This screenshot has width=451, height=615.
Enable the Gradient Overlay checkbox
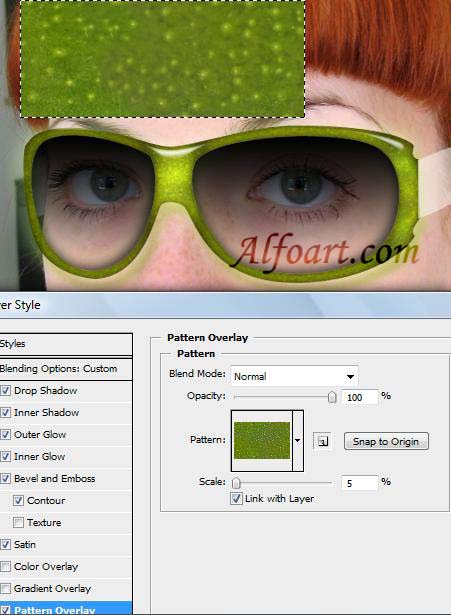click(5, 588)
